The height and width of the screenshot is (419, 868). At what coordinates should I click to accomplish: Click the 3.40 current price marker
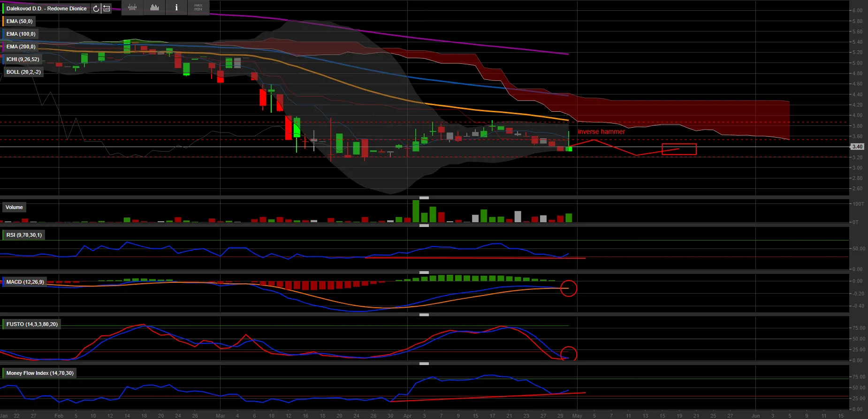pyautogui.click(x=857, y=147)
